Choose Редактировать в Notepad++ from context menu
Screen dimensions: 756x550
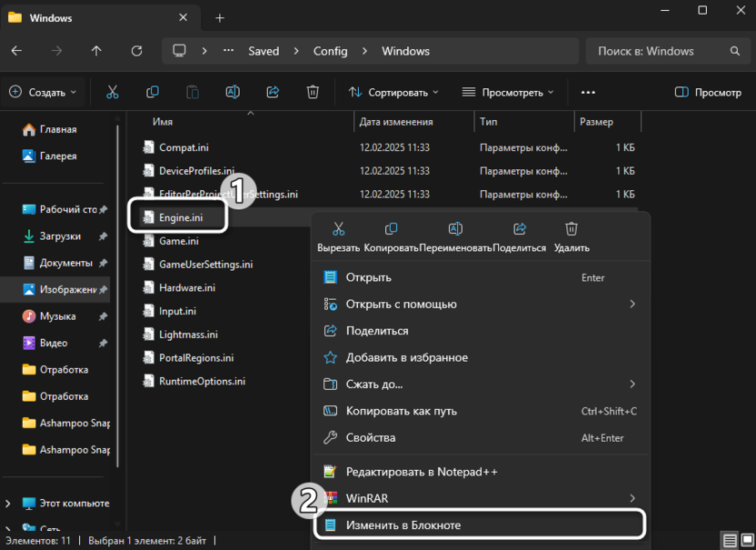(x=421, y=472)
